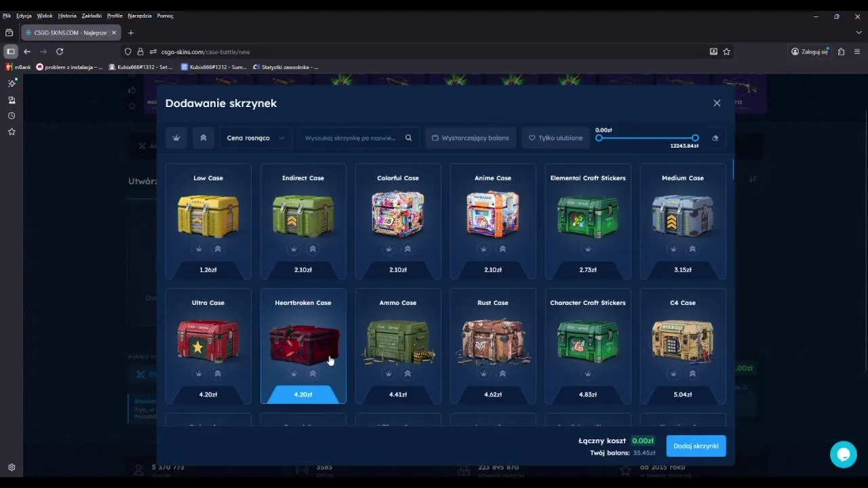Focus the Wyszukaj skrzynkę search field

coord(350,138)
